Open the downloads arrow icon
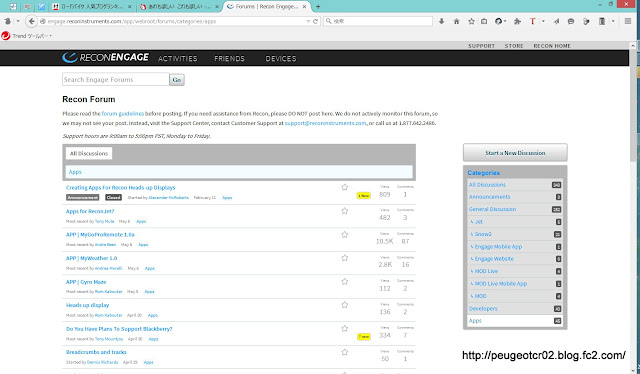The image size is (640, 374). click(x=442, y=21)
